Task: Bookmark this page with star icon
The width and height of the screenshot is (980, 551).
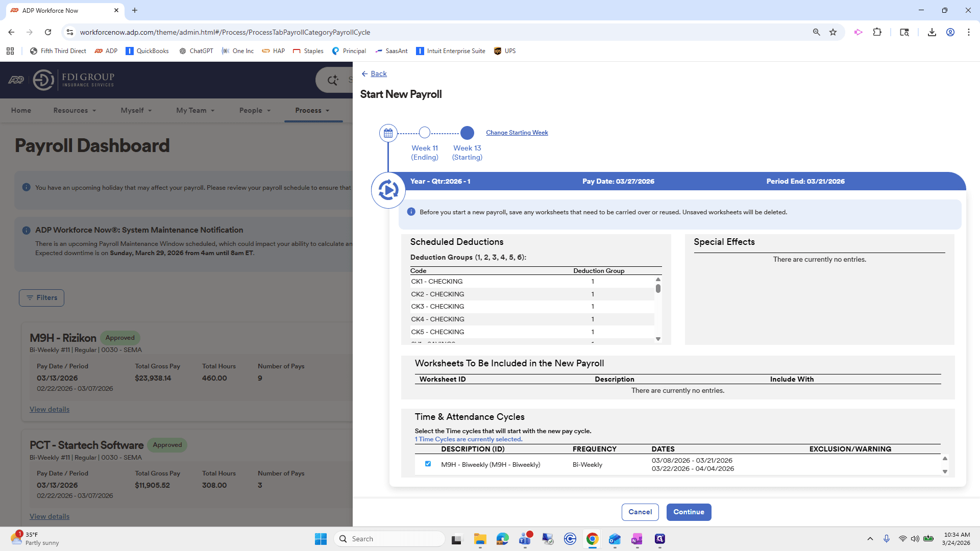Action: 833,32
